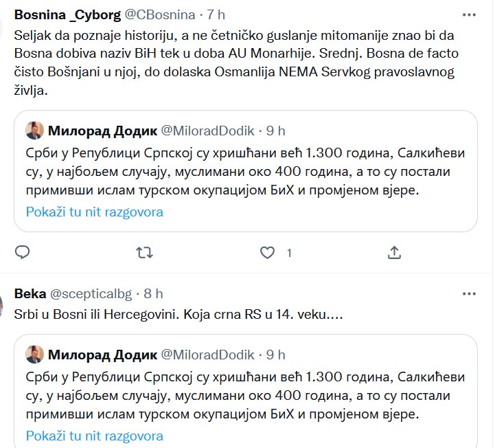
Task: Open Dodik's avatar in second quoted tweet
Action: pyautogui.click(x=35, y=355)
